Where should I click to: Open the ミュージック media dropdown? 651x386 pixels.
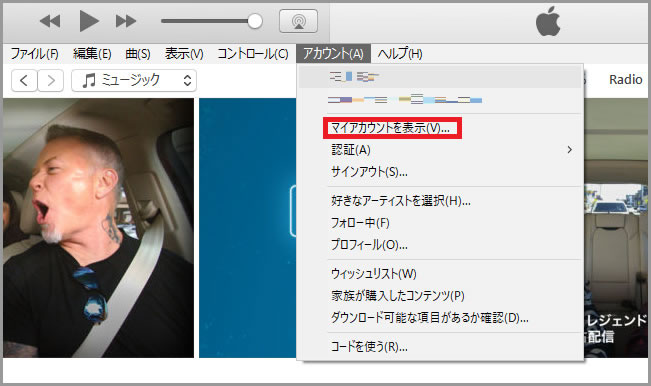tap(134, 80)
